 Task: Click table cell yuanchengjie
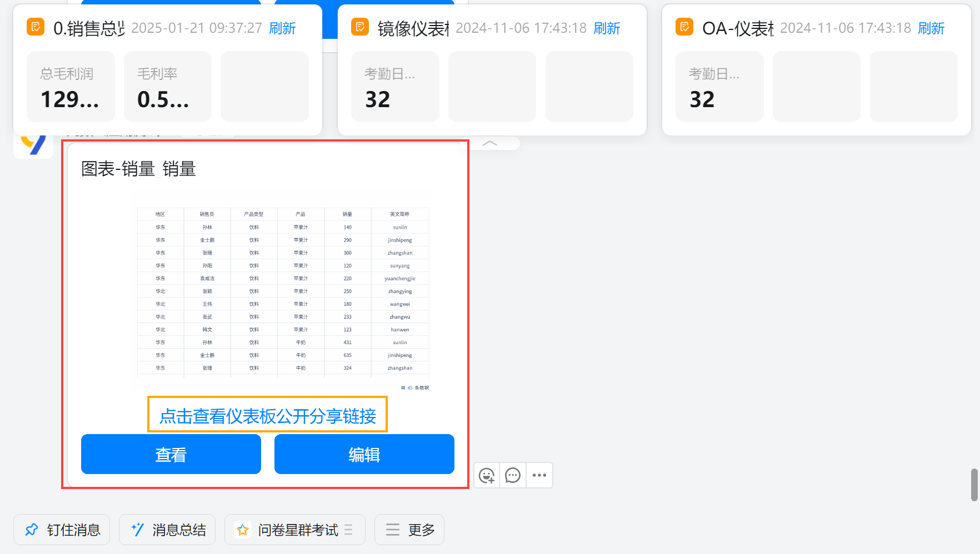click(x=400, y=279)
